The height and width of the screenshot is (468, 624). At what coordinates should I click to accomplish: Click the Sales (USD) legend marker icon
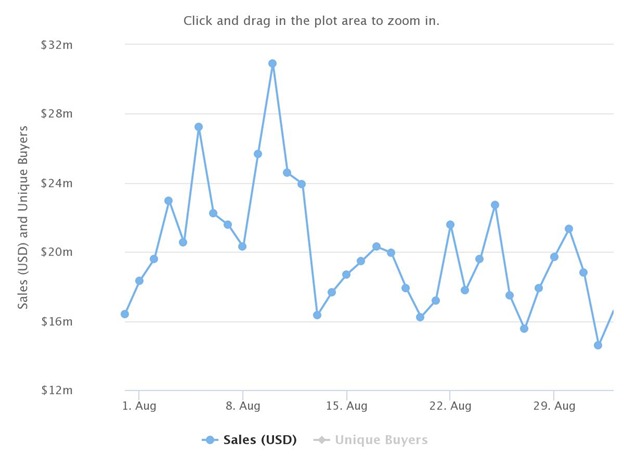(210, 440)
